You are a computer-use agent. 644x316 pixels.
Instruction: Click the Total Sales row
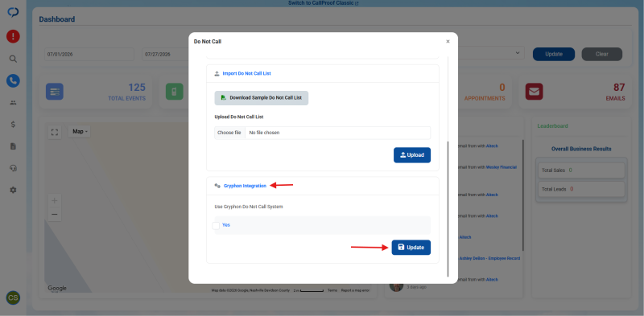coord(580,170)
